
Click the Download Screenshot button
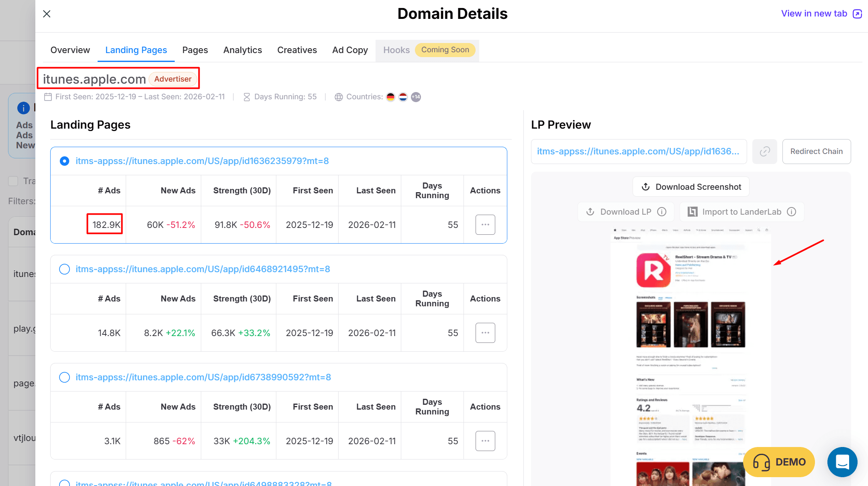click(690, 187)
